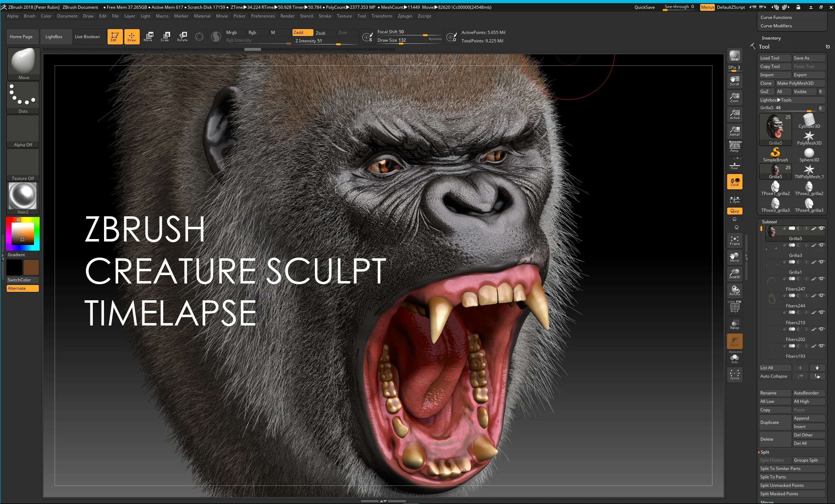Click the QuickSave button

[644, 7]
